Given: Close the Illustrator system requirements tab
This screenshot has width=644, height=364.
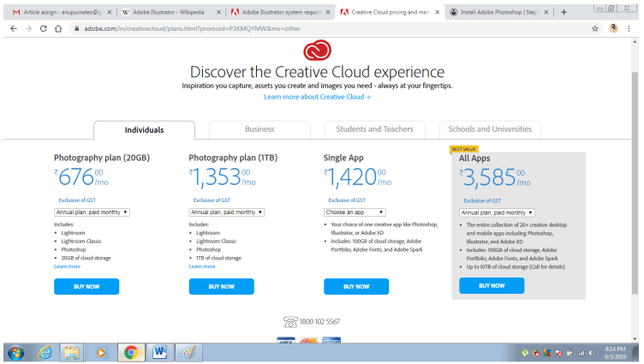Looking at the screenshot, I should pyautogui.click(x=328, y=12).
